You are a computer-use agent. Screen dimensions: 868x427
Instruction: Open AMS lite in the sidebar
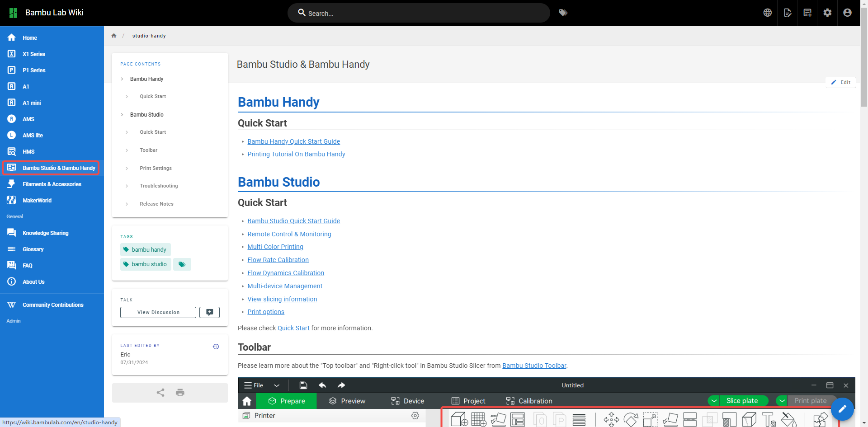point(52,135)
